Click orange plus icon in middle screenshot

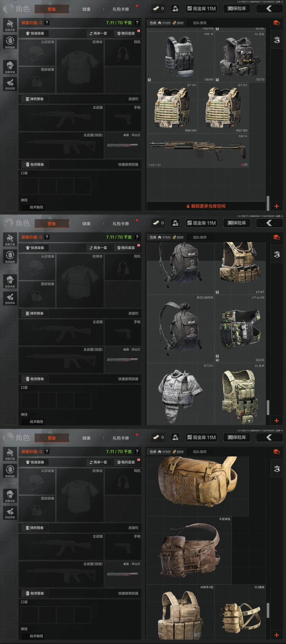277,421
